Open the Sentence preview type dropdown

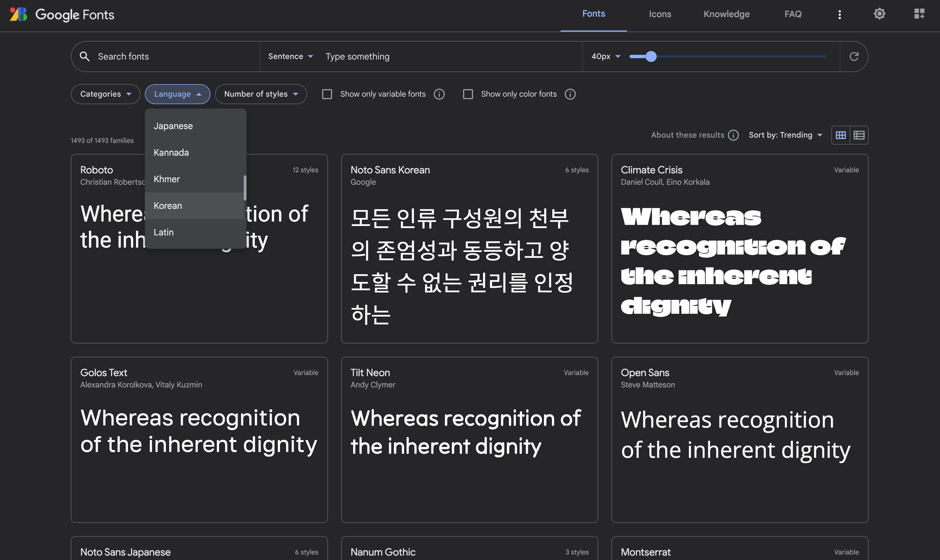290,56
